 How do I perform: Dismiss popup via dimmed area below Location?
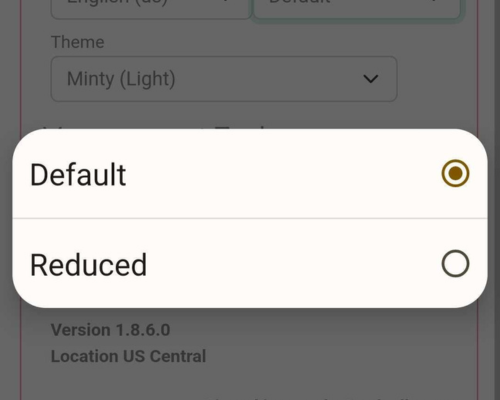pos(250,383)
